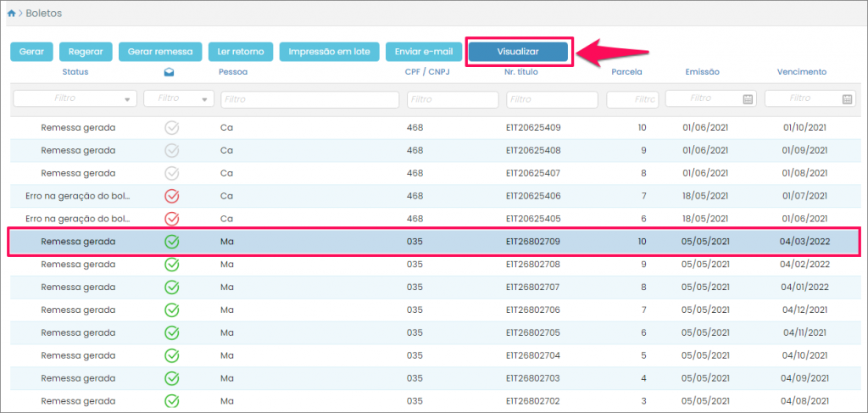Open the Vencimento filter calendar icon
Image resolution: width=868 pixels, height=413 pixels.
pyautogui.click(x=847, y=99)
